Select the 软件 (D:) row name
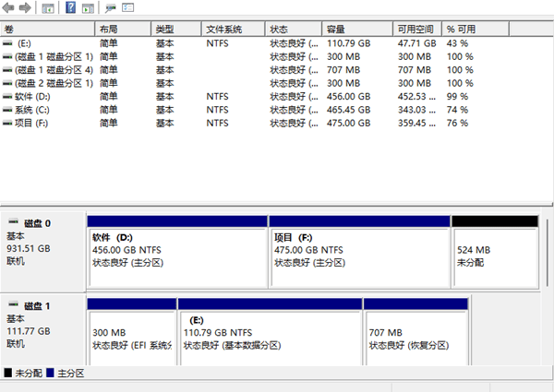The width and height of the screenshot is (554, 392). (x=32, y=97)
